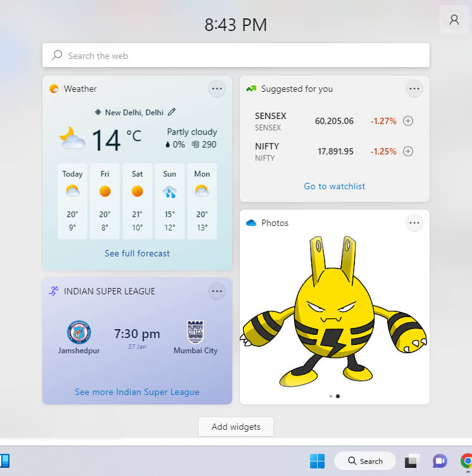Select Sat sunny forecast icon
This screenshot has height=476, width=472.
tap(137, 191)
